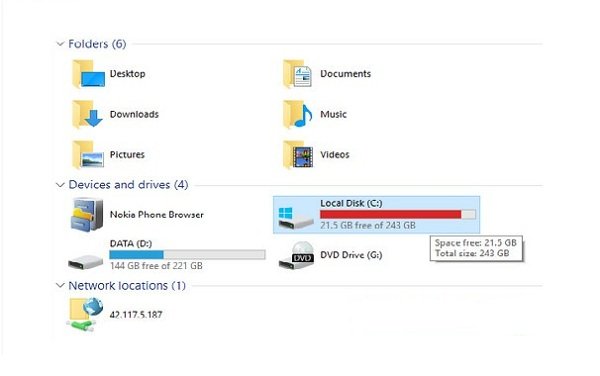The image size is (600, 376).
Task: Collapse the Folders (6) group chevron
Action: pos(60,44)
